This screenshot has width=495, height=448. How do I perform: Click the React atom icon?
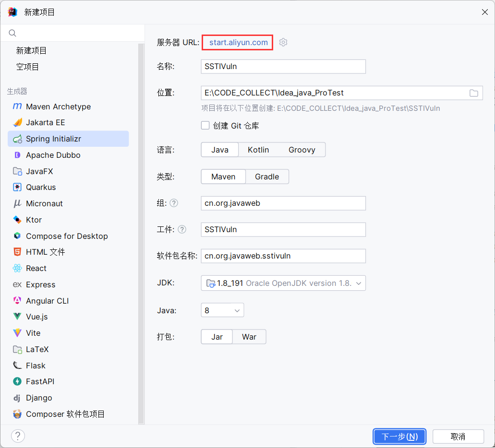pos(17,268)
